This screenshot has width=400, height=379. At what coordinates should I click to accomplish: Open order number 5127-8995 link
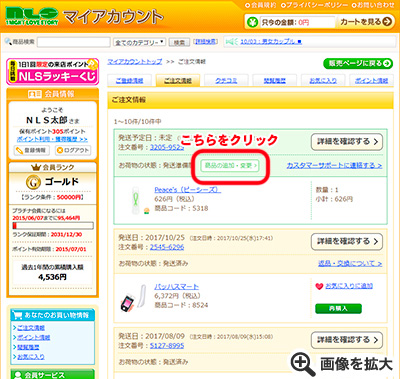[x=167, y=346]
